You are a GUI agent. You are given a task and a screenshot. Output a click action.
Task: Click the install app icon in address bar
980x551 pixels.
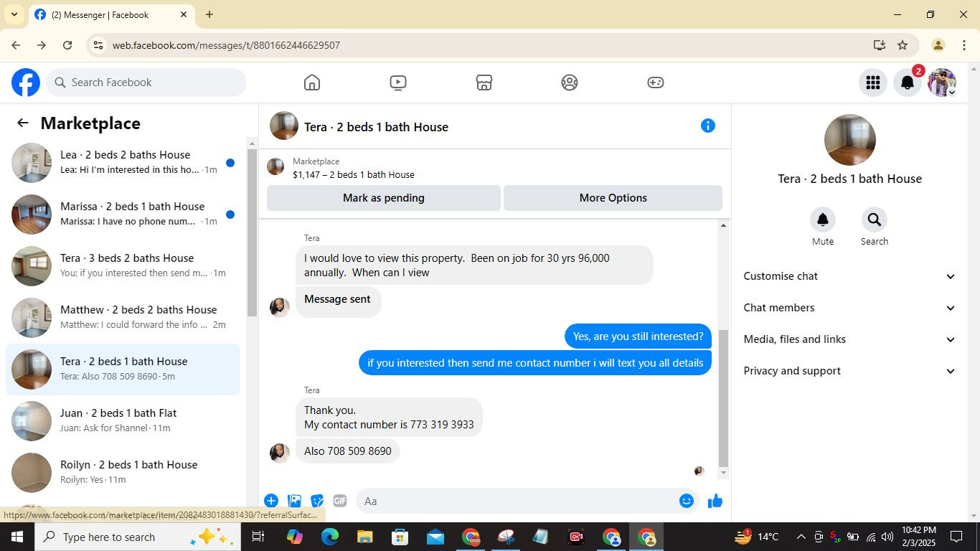point(879,45)
